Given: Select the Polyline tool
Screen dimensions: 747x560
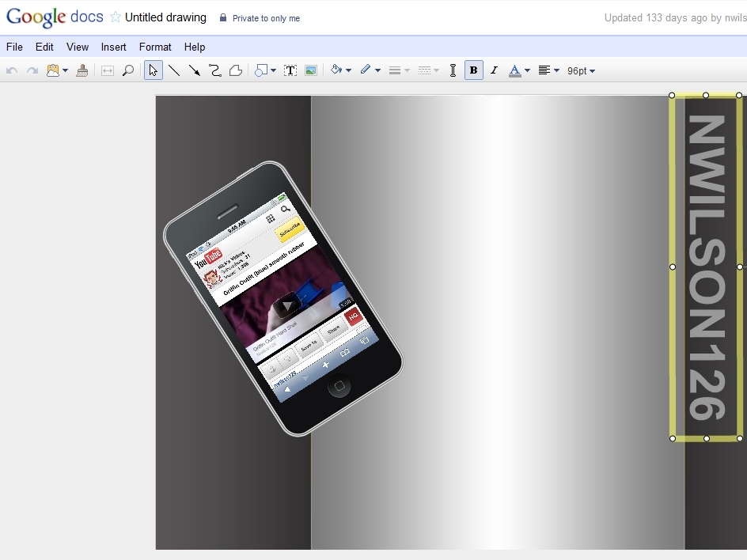Looking at the screenshot, I should click(x=235, y=70).
